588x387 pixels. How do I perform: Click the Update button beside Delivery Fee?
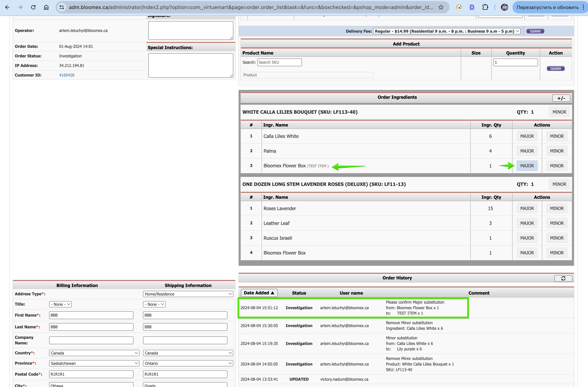pos(535,31)
